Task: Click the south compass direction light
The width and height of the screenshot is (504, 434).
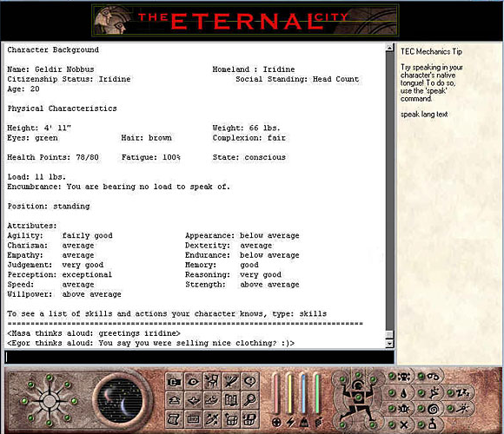Action: [x=50, y=424]
